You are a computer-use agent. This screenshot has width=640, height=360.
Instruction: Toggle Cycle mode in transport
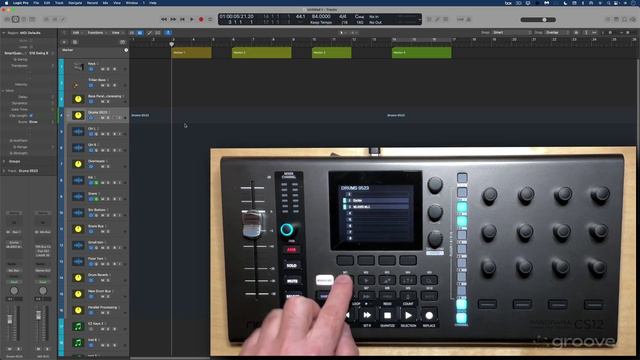(210, 19)
